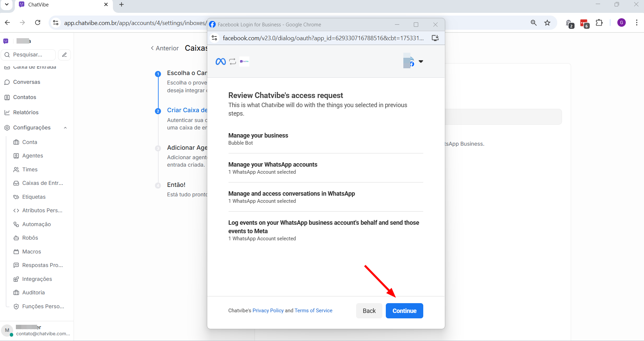Open the Chrome three-dot menu
This screenshot has height=341, width=644.
coord(637,23)
